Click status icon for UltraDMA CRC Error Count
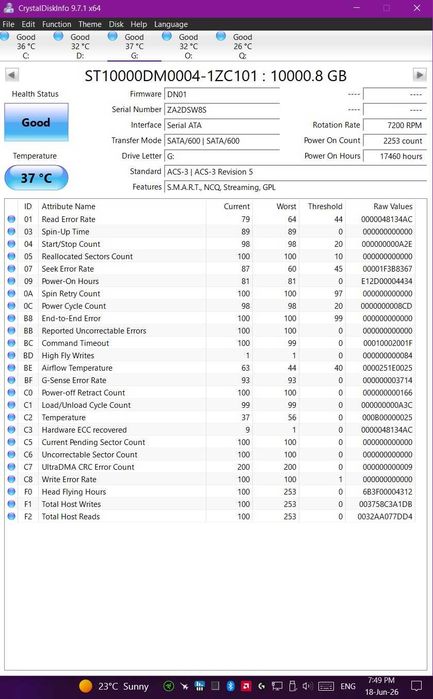 (x=11, y=467)
